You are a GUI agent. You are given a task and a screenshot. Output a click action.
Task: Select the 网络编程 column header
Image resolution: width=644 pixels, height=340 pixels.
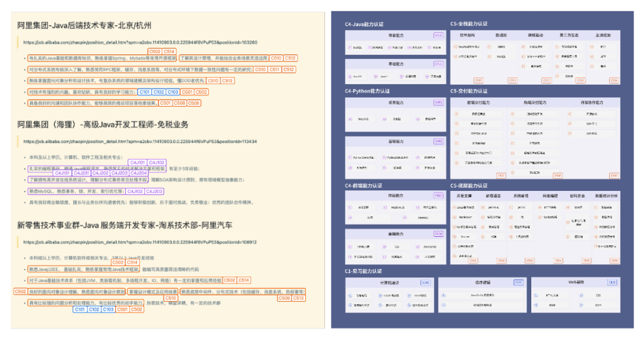click(550, 196)
